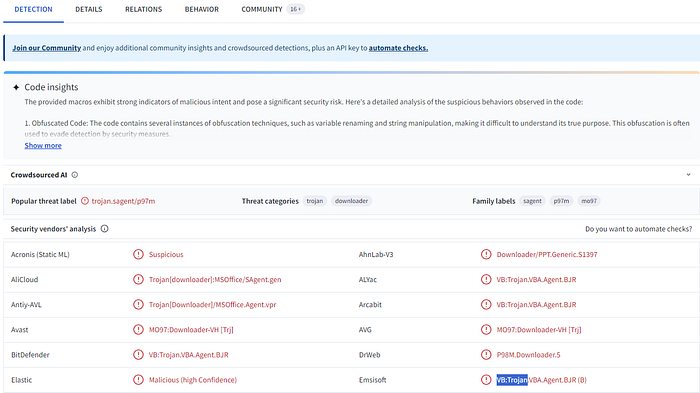Follow the Join our Community link
The image size is (700, 393).
(x=46, y=48)
